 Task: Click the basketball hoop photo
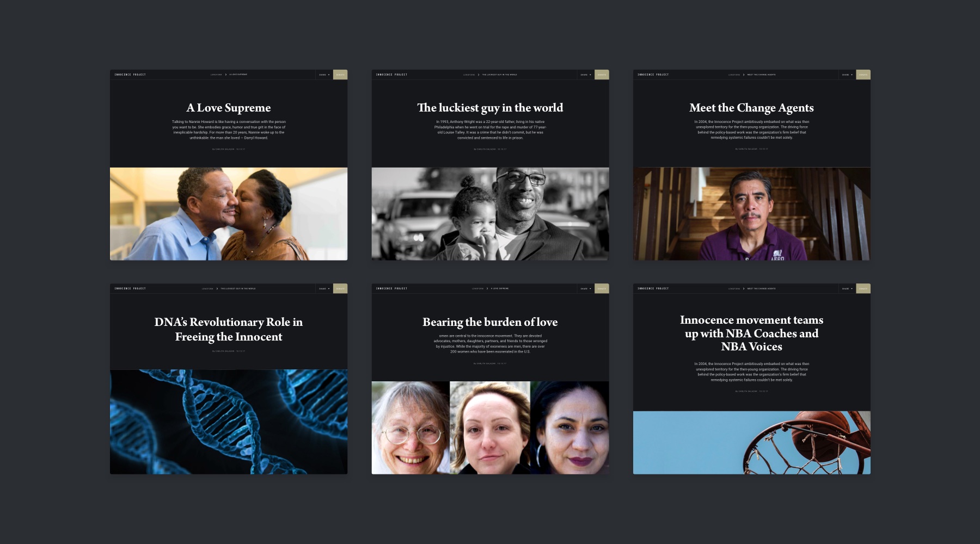751,442
